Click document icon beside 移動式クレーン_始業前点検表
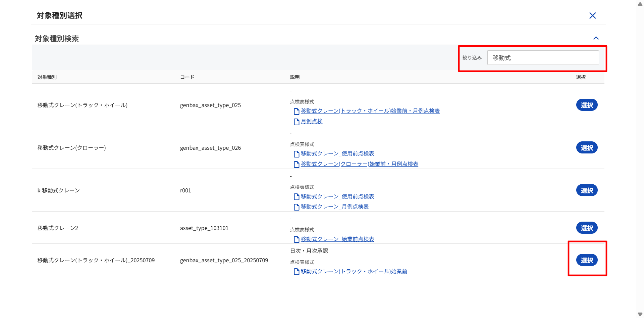This screenshot has width=644, height=318. click(x=297, y=239)
